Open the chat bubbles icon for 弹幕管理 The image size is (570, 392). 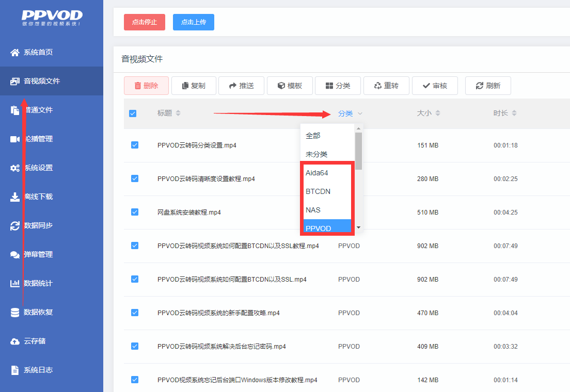[15, 254]
